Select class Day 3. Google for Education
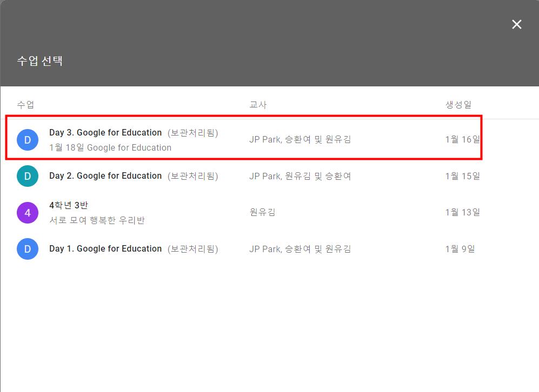 (105, 132)
